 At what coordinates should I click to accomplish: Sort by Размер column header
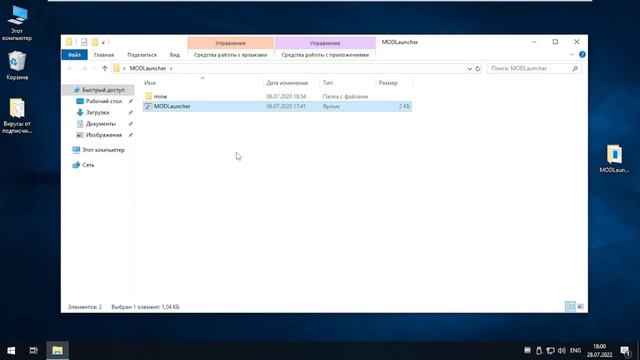point(394,83)
